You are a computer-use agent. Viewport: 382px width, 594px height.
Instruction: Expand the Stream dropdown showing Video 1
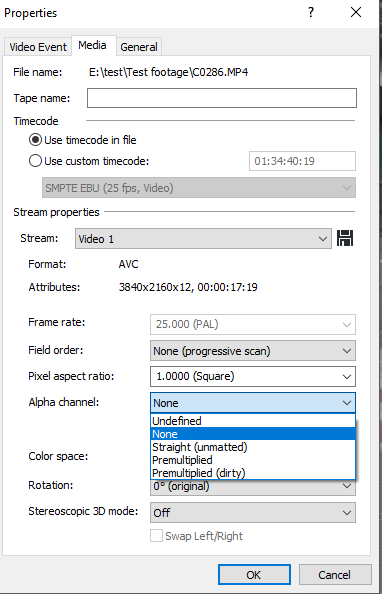(203, 239)
